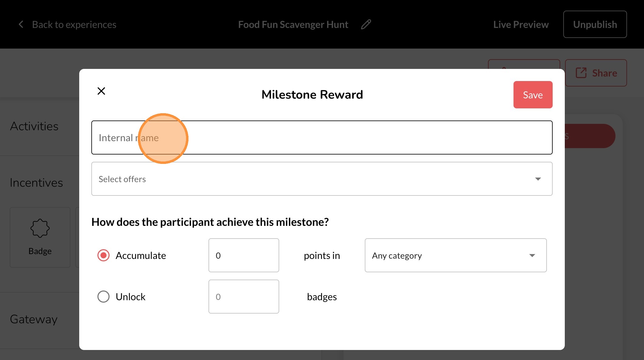Click the Select offers dropdown arrow
This screenshot has width=644, height=360.
[x=538, y=179]
